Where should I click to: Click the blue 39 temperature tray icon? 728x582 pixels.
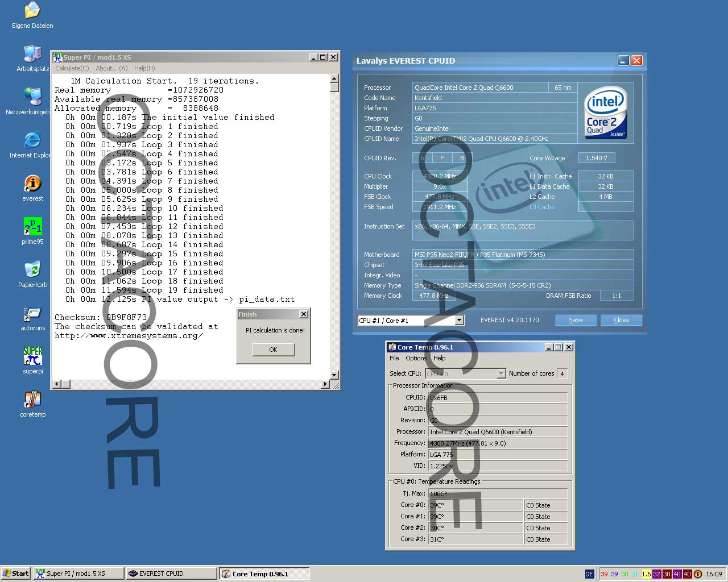click(x=614, y=574)
